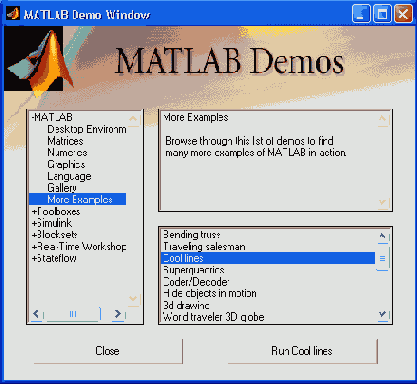Image resolution: width=417 pixels, height=384 pixels.
Task: Click demo list scroll down arrow
Action: tap(383, 315)
